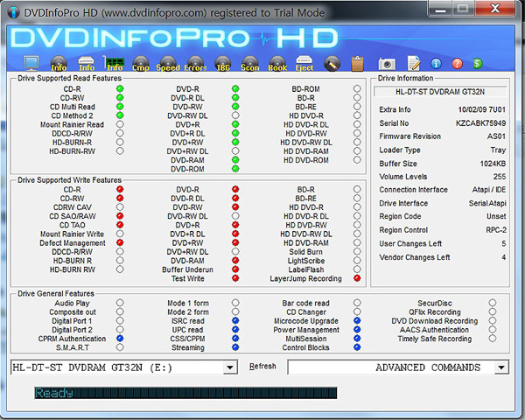Click the disc with pencil icon

pyautogui.click(x=332, y=64)
